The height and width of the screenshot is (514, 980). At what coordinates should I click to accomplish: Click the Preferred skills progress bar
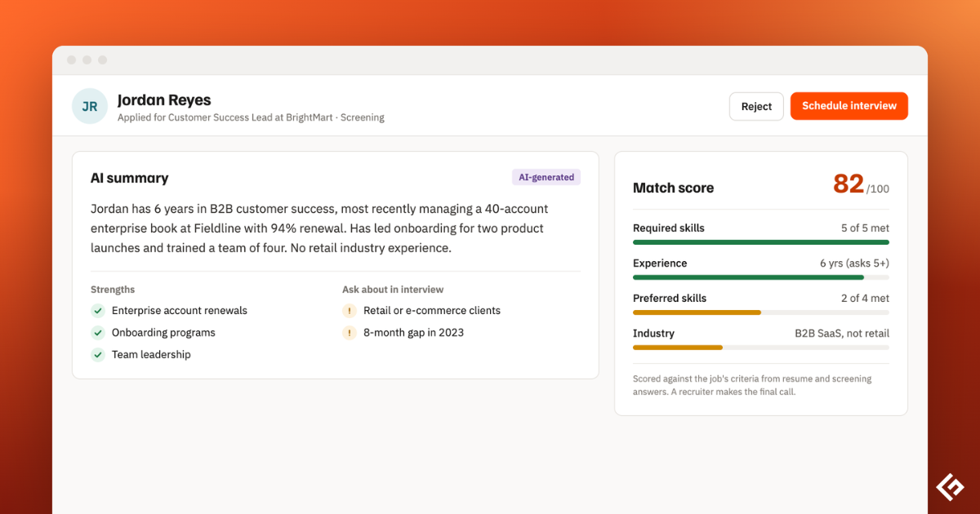click(761, 312)
